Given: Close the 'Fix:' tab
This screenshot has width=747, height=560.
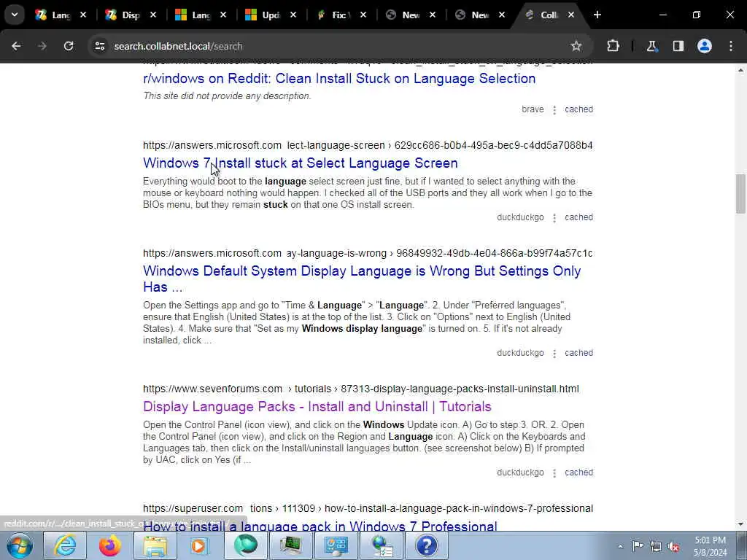Looking at the screenshot, I should [363, 15].
